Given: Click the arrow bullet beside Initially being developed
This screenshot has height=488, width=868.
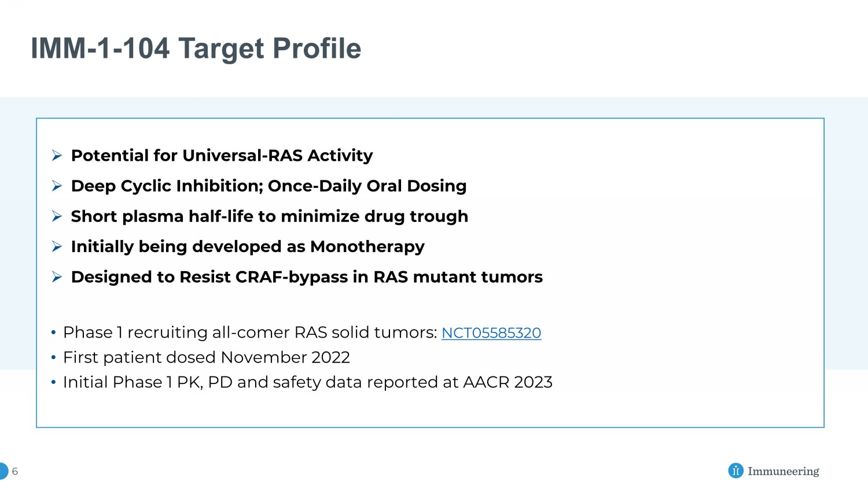Looking at the screenshot, I should [57, 246].
